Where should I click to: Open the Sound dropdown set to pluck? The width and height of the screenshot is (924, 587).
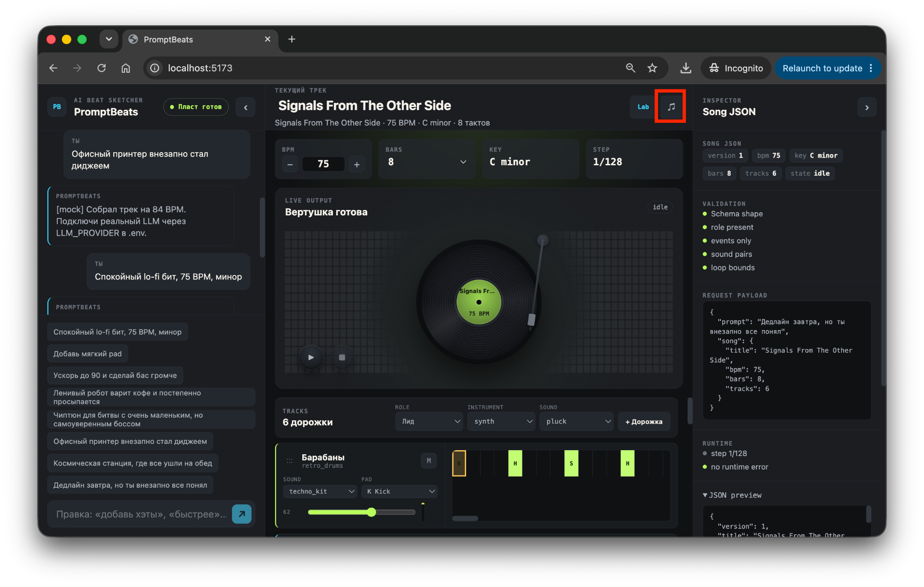point(576,421)
